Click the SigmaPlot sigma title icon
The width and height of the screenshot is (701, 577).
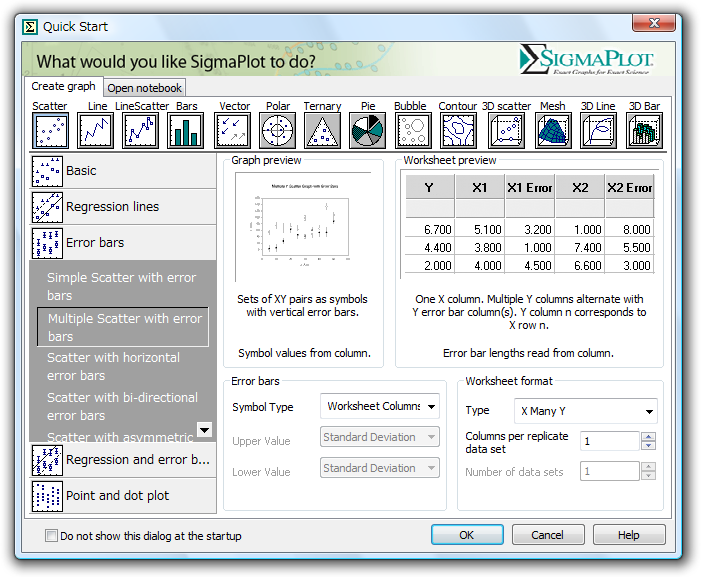pos(30,27)
